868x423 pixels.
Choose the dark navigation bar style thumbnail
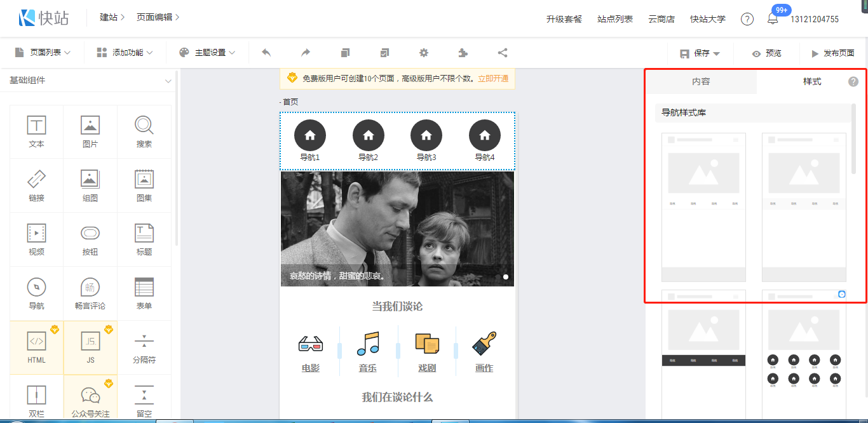[x=703, y=352]
